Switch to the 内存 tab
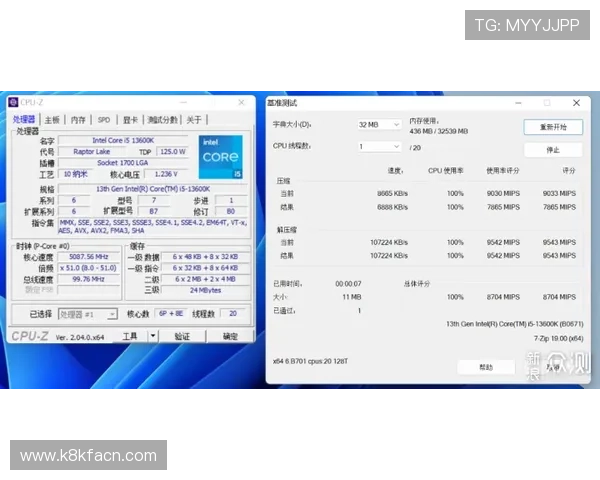 click(x=78, y=120)
